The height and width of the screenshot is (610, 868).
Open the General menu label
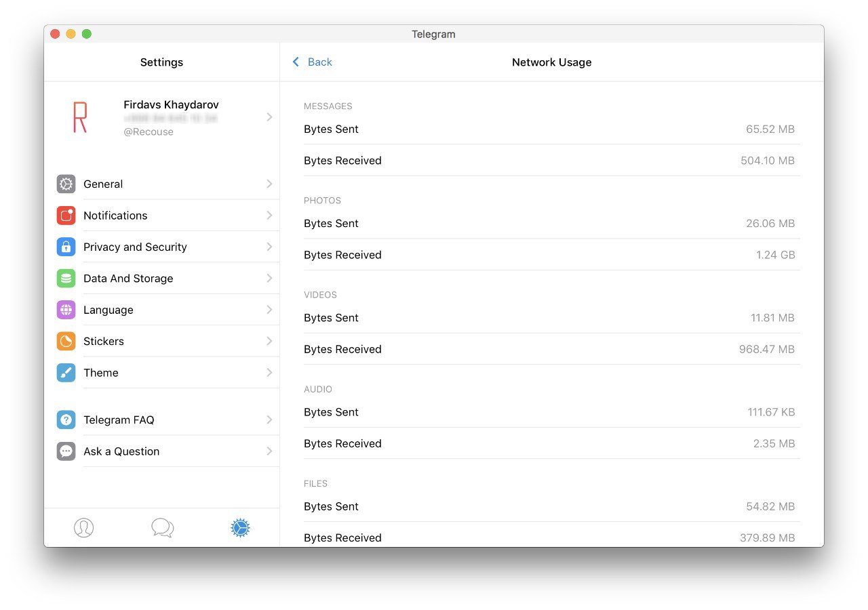(103, 184)
